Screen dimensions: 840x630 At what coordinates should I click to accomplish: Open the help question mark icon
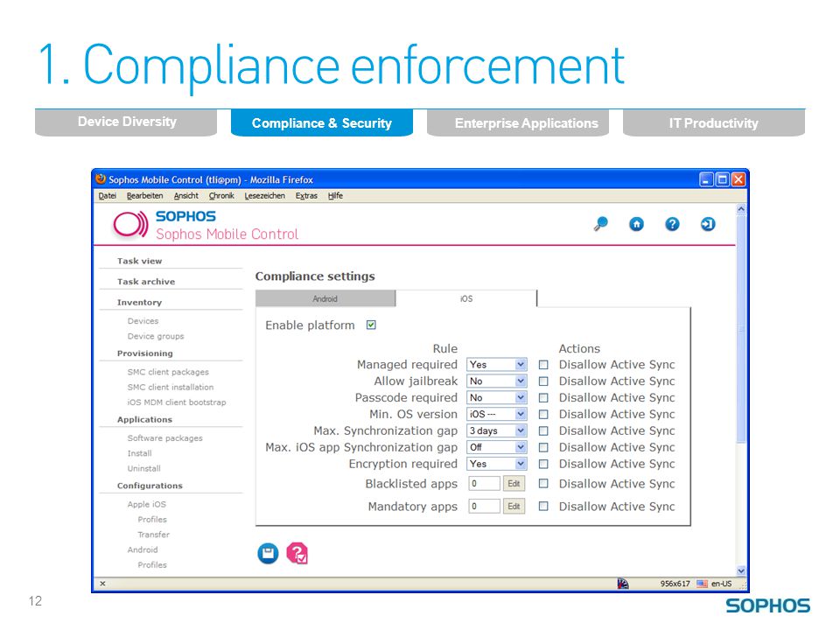[672, 224]
